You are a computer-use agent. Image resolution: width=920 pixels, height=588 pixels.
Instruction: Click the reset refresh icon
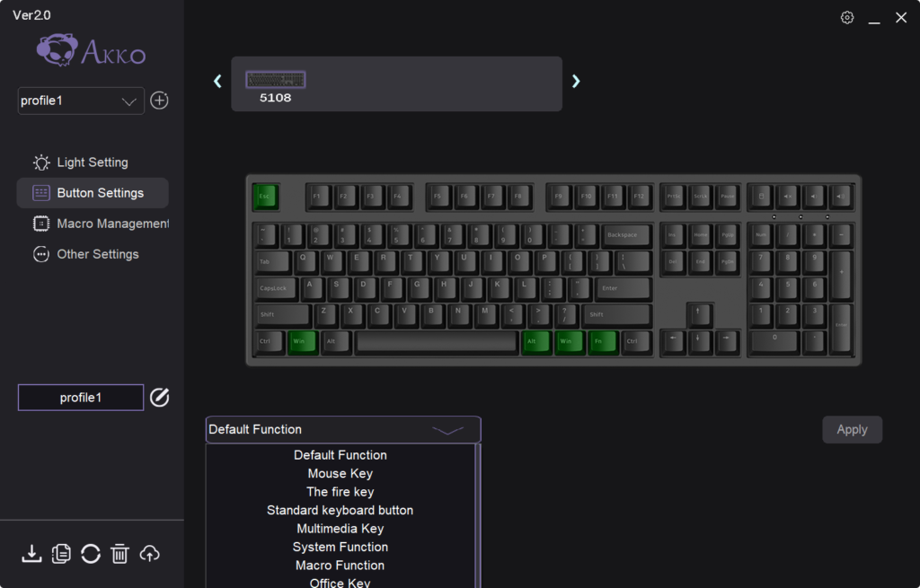(91, 553)
